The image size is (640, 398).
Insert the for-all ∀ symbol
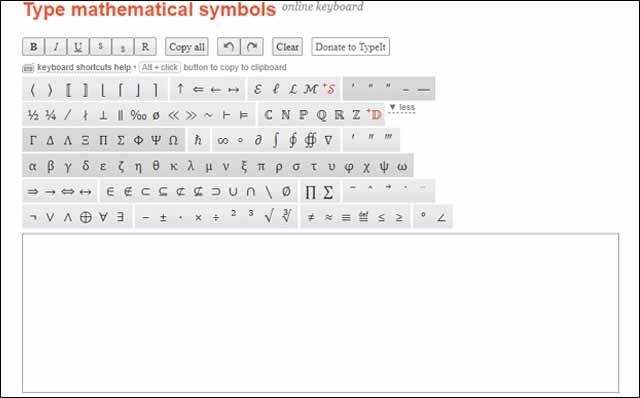click(x=103, y=217)
